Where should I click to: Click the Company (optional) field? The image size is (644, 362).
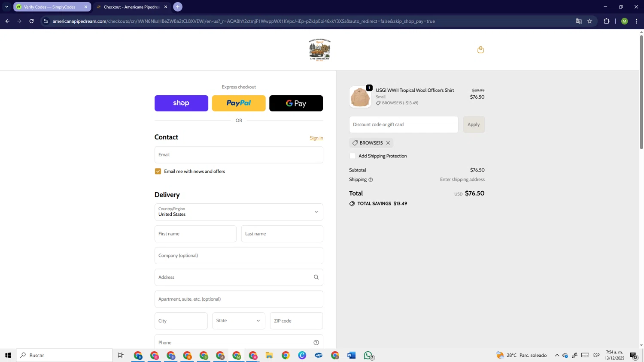(239, 256)
